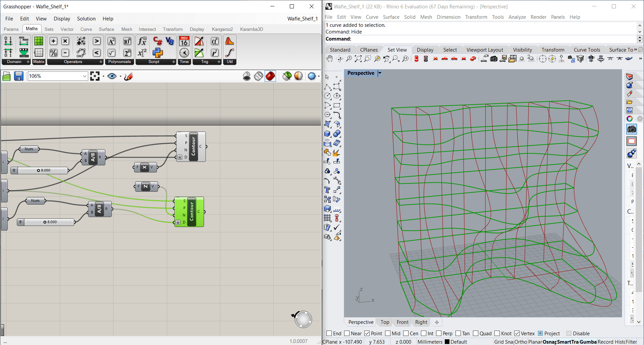Switch to the Top viewport tab
Viewport: 644px width, 345px height.
tap(385, 322)
